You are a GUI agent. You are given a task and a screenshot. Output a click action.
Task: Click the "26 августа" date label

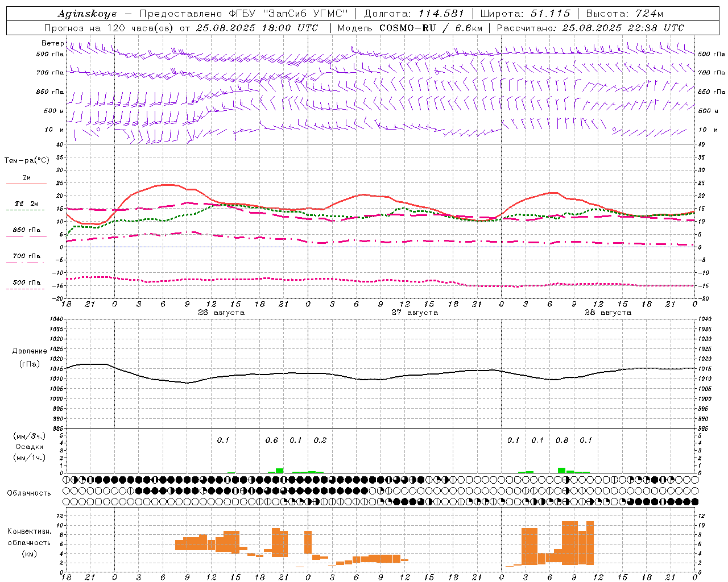(x=221, y=313)
